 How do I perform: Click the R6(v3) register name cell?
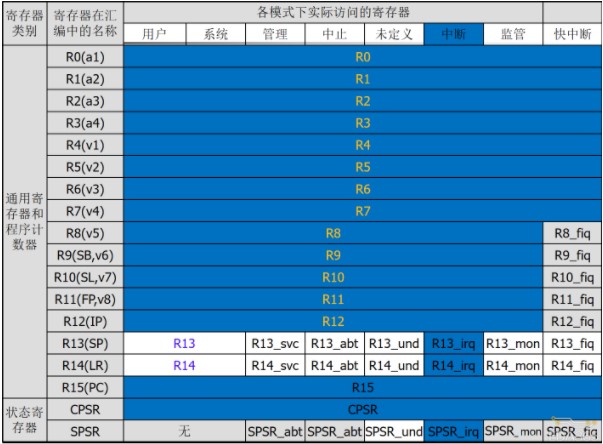(85, 189)
